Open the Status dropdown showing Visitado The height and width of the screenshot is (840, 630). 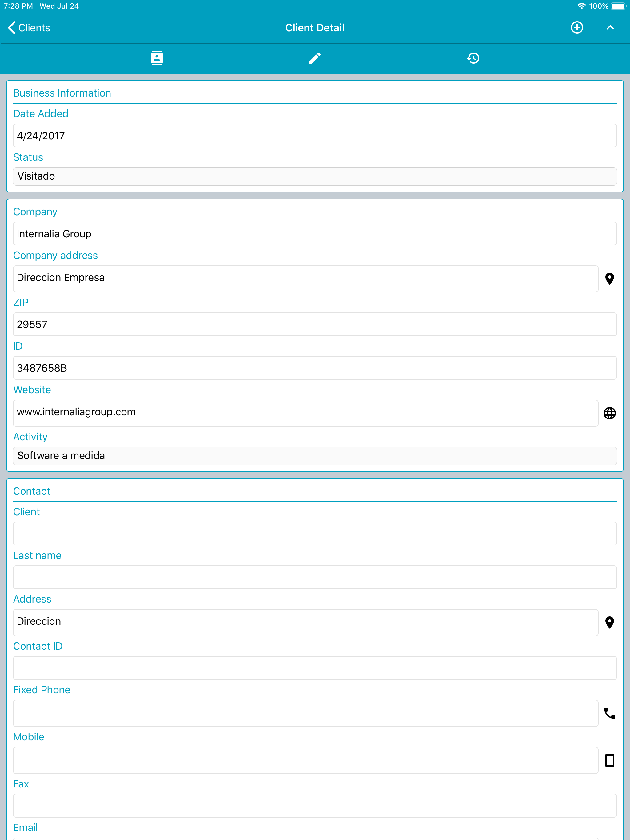315,176
